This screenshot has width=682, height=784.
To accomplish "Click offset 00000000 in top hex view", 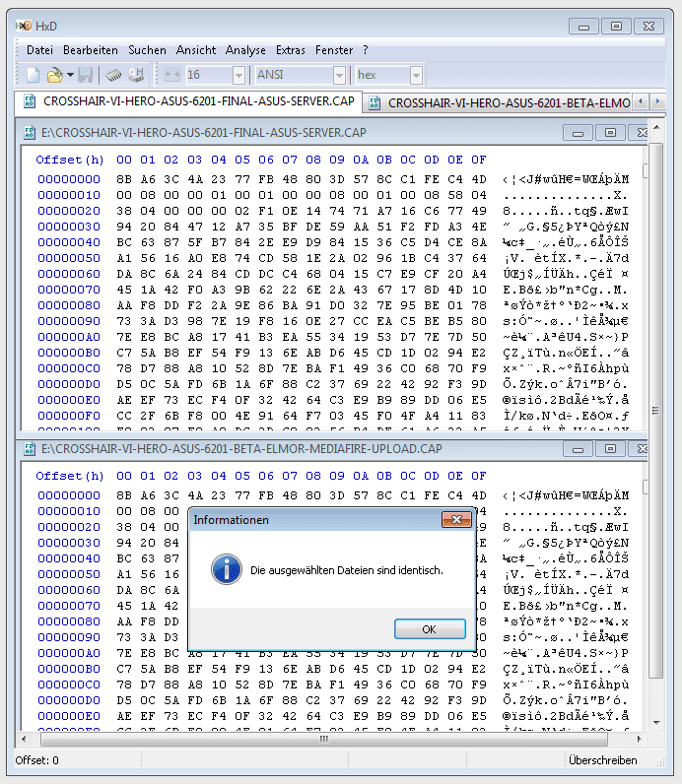I will click(69, 179).
